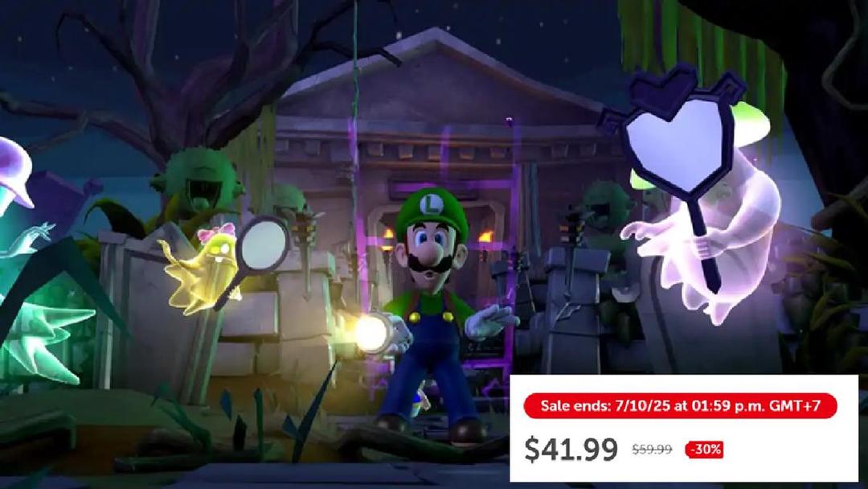This screenshot has width=868, height=489.
Task: Click the white price panel background
Action: coord(684,428)
